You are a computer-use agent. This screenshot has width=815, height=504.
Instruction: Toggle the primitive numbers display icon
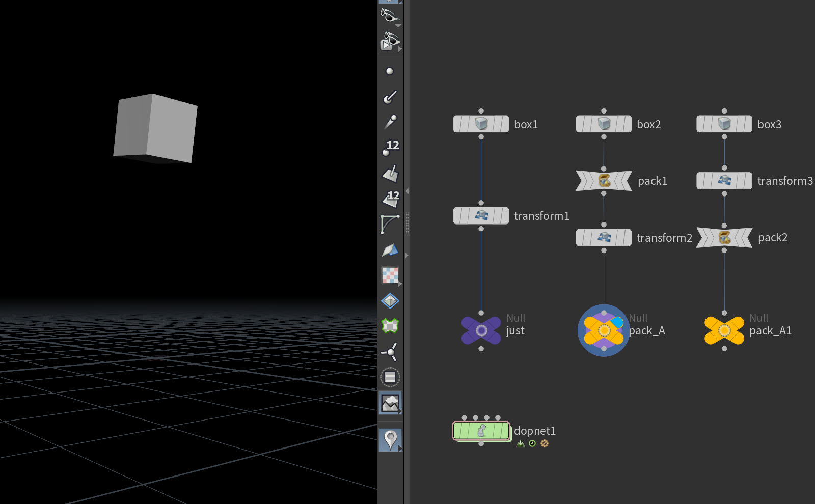pos(390,199)
